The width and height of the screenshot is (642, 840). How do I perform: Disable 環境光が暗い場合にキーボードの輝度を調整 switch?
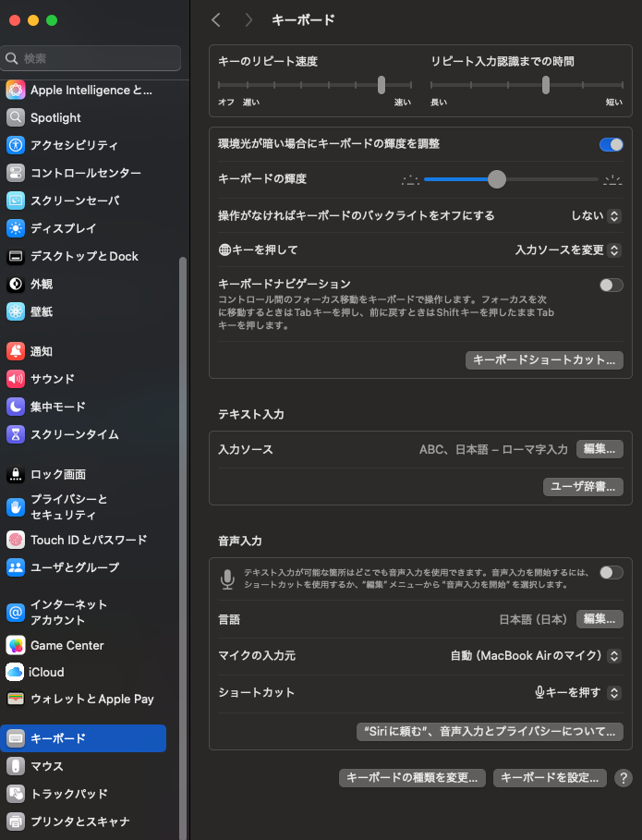pos(611,144)
